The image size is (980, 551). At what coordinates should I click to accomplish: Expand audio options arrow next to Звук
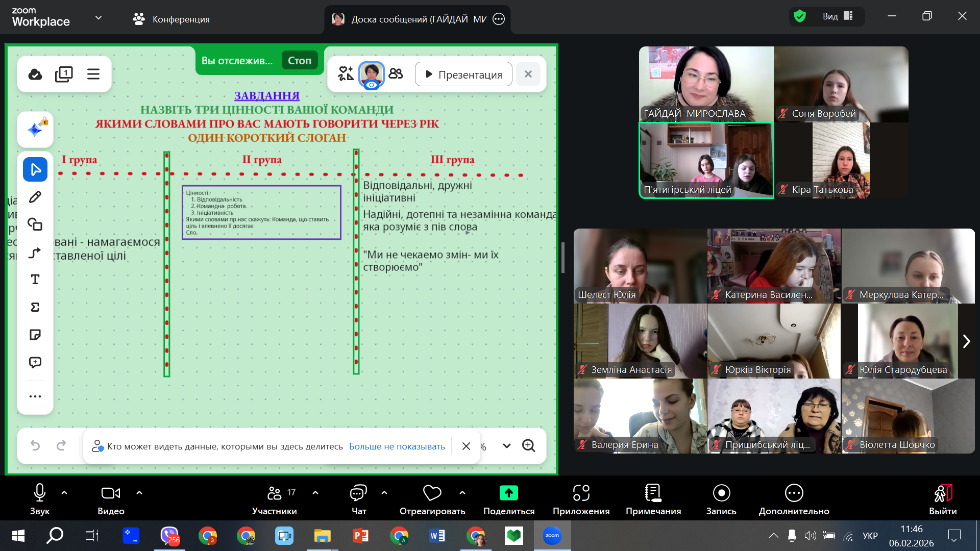pyautogui.click(x=64, y=493)
